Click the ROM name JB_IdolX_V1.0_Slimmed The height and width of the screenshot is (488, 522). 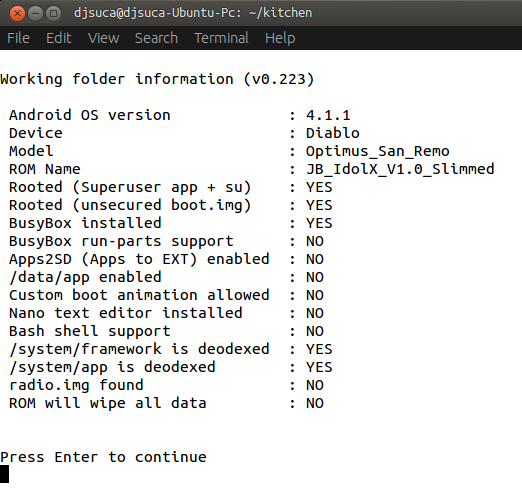point(400,169)
